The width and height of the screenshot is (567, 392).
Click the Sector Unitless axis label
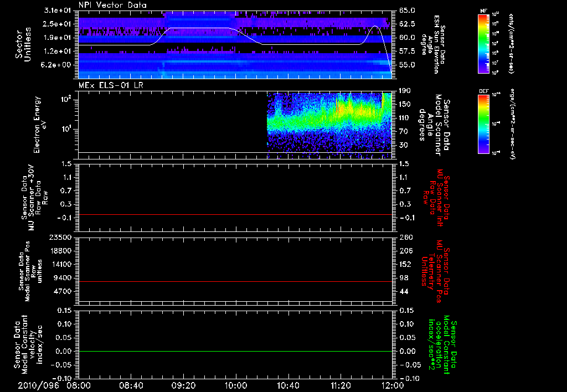[x=23, y=43]
